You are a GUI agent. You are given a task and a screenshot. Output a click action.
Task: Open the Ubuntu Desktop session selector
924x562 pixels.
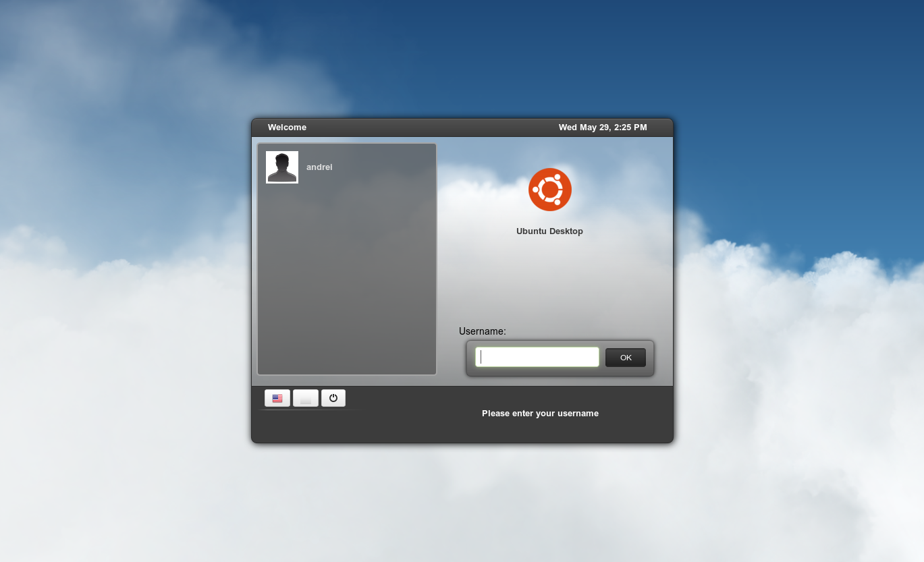click(549, 231)
